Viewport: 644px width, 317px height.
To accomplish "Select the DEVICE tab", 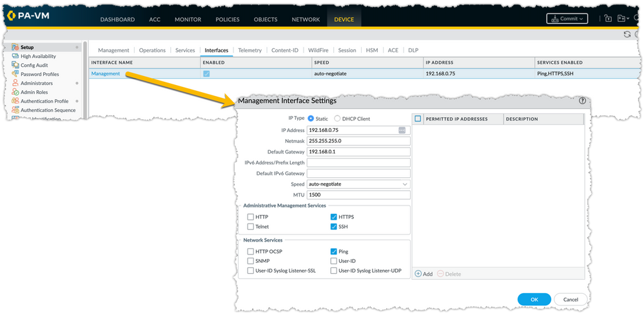I will coord(344,19).
